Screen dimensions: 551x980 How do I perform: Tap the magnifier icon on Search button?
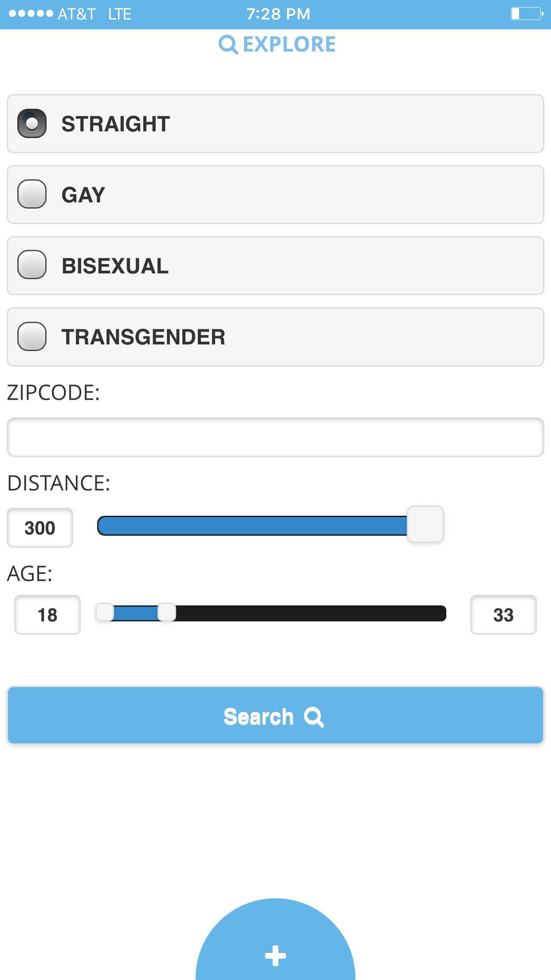(314, 717)
